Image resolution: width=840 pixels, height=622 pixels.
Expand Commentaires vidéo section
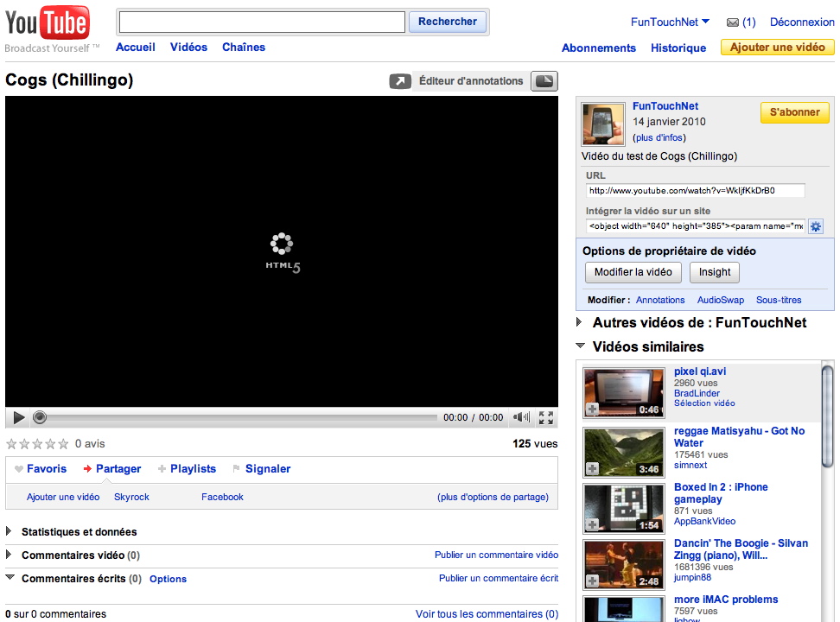tap(9, 555)
